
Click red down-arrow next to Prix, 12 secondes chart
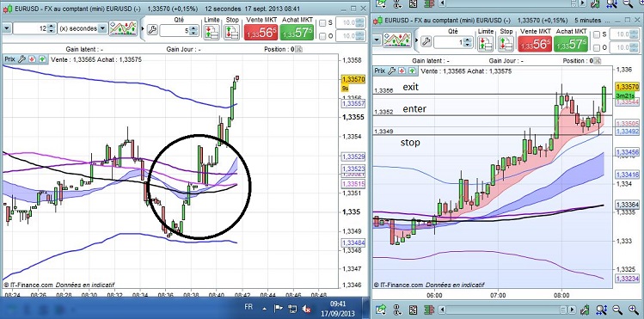coord(32,59)
